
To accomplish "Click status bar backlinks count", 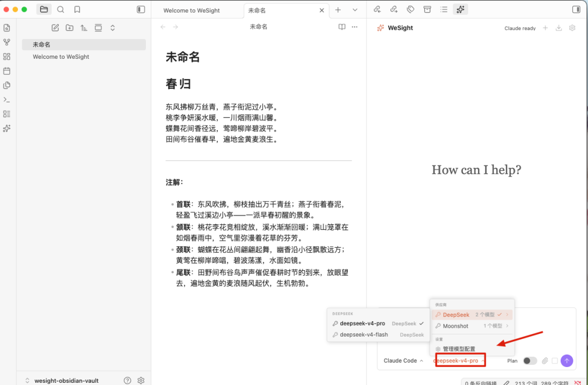I will tap(481, 383).
